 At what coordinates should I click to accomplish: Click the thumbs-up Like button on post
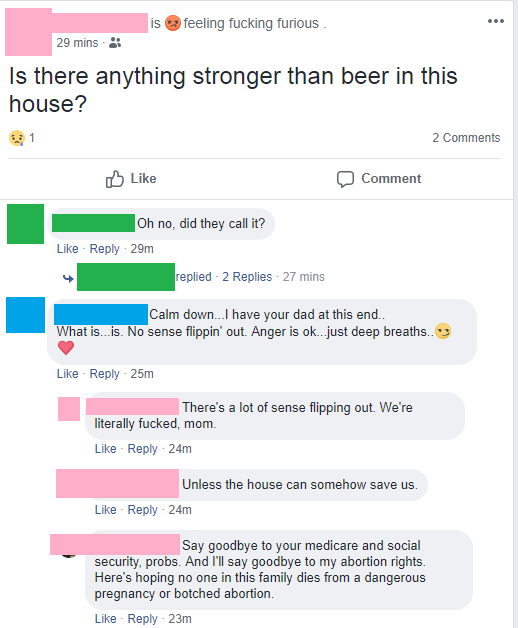[x=131, y=179]
